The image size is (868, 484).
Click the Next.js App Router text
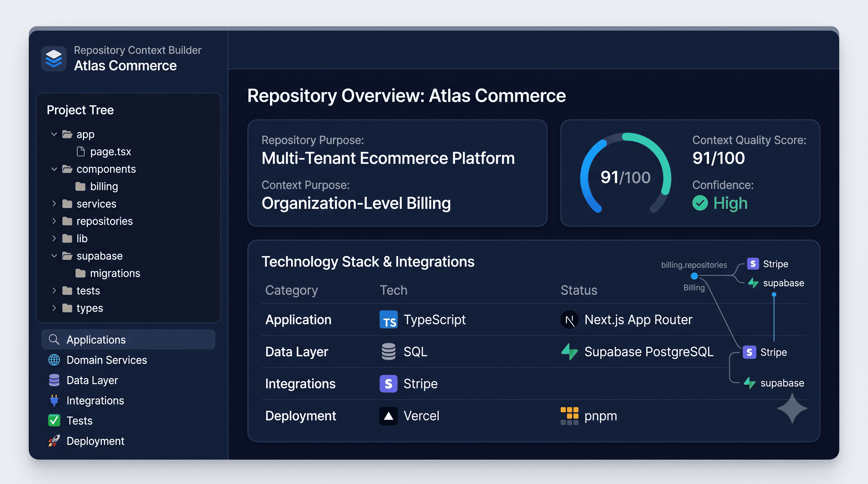point(638,320)
